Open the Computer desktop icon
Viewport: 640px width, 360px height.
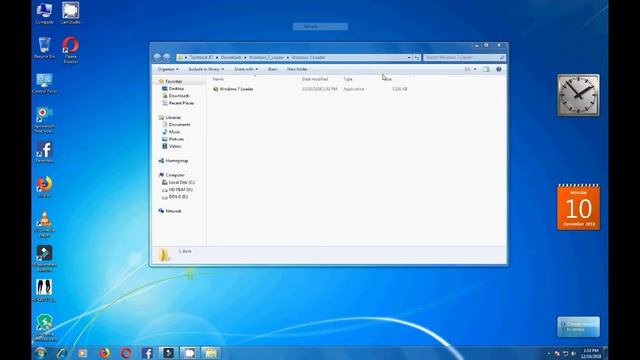[44, 13]
